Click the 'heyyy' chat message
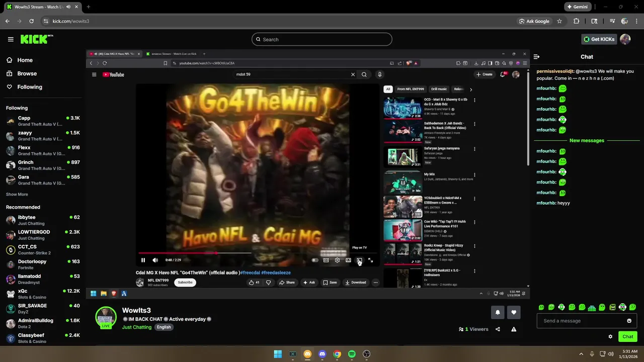 click(563, 203)
